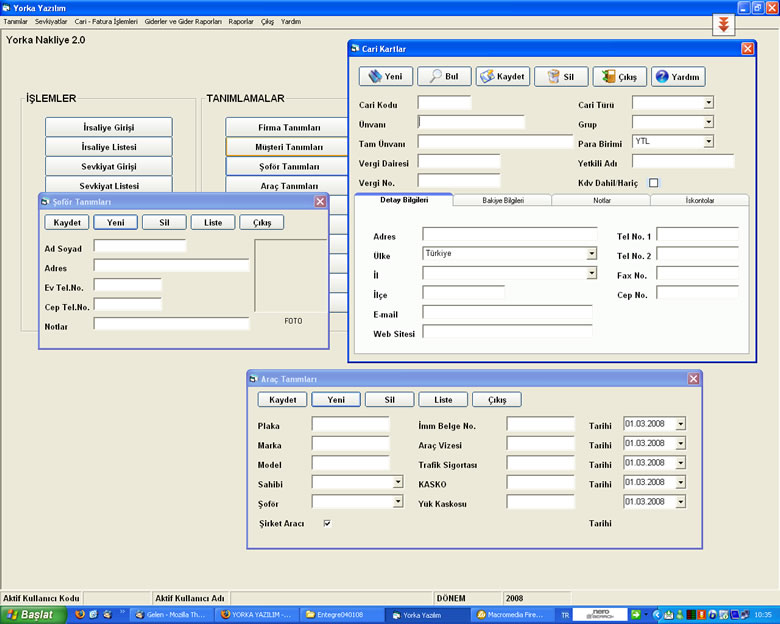The image size is (780, 624).
Task: Click the Yeni button in Cari Kartlar
Action: click(386, 77)
